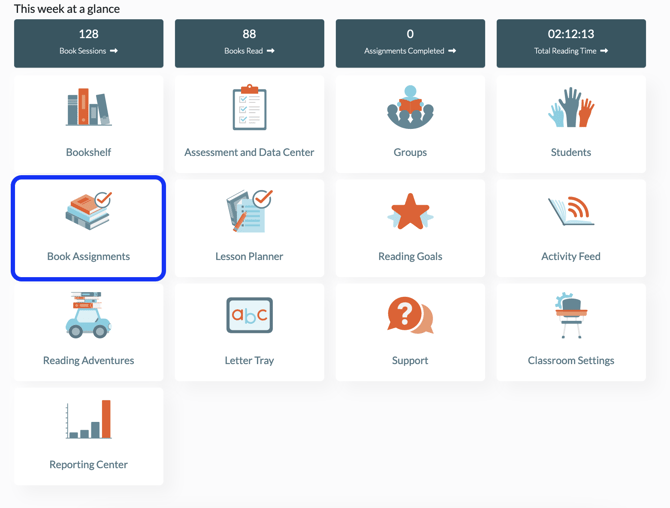Open the Classroom Settings desk icon
The height and width of the screenshot is (508, 670).
571,315
